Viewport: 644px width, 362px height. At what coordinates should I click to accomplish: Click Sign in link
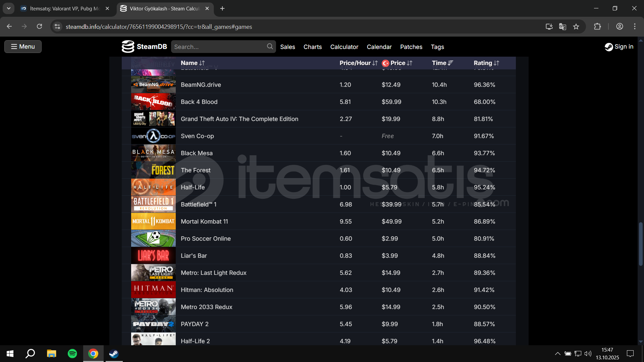pyautogui.click(x=619, y=47)
